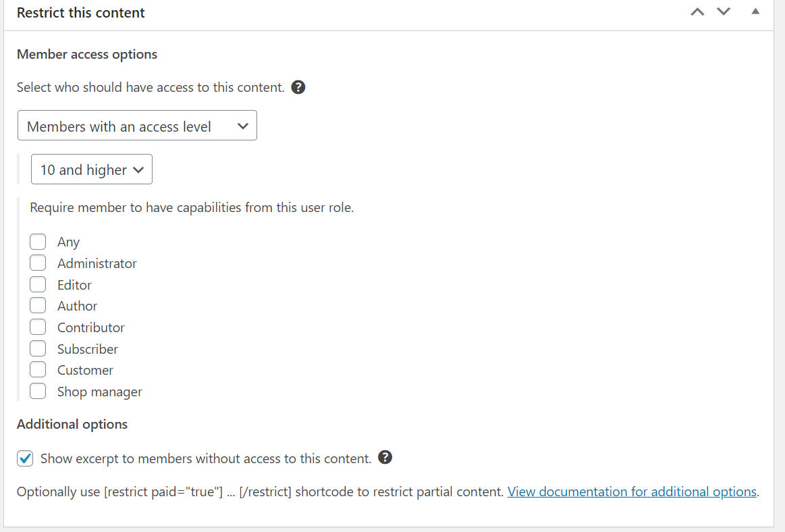Screen dimensions: 785x532
Task: Check the Any role checkbox
Action: click(x=38, y=242)
